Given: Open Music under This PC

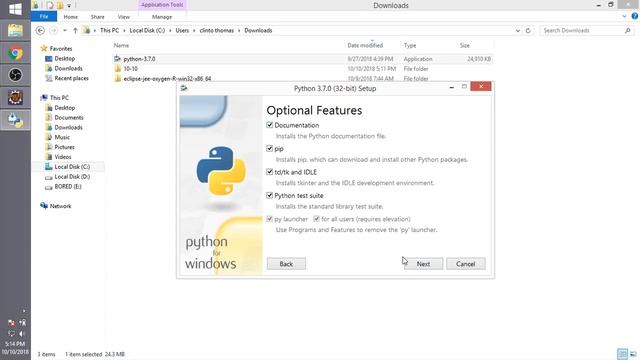Looking at the screenshot, I should (62, 137).
